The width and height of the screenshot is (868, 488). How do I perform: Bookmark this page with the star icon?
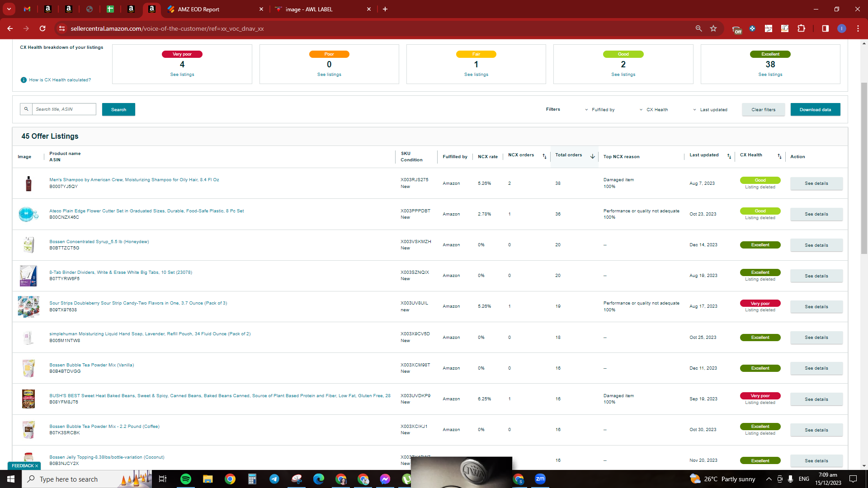(x=713, y=28)
